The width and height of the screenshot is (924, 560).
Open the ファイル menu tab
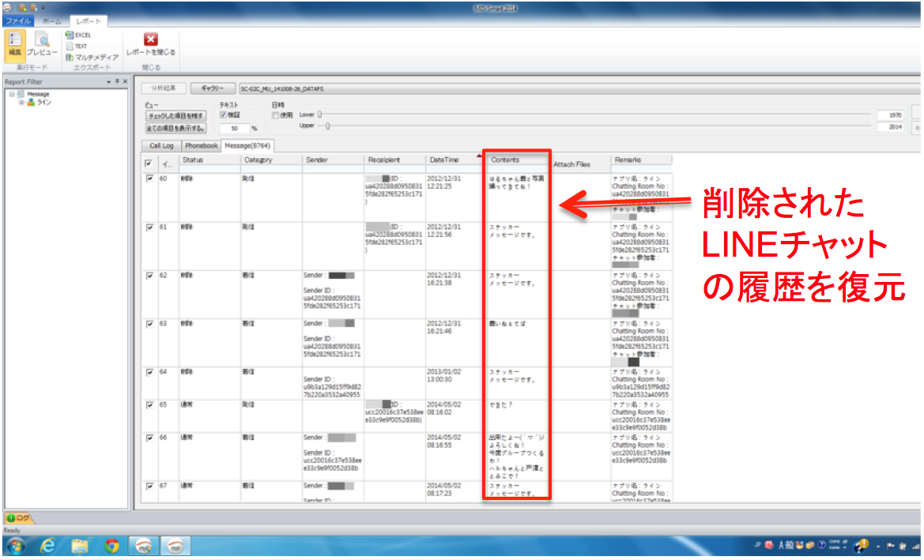(17, 21)
